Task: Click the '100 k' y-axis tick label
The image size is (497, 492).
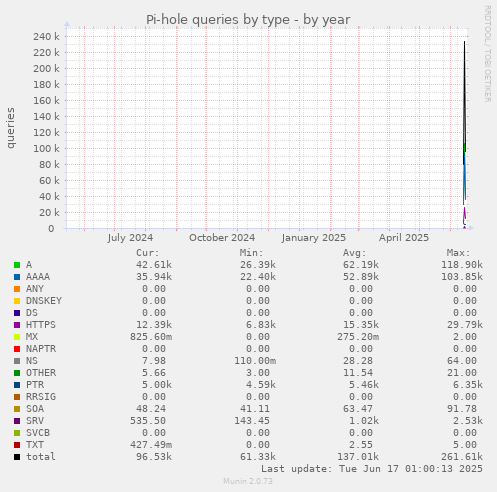Action: pos(46,148)
